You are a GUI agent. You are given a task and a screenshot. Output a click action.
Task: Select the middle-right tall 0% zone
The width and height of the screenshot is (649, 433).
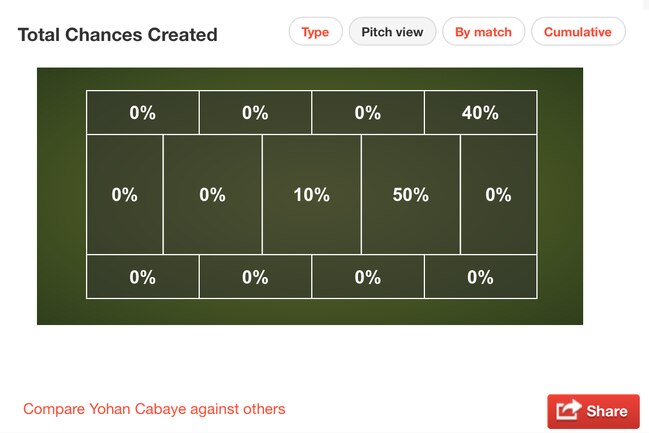tap(498, 195)
